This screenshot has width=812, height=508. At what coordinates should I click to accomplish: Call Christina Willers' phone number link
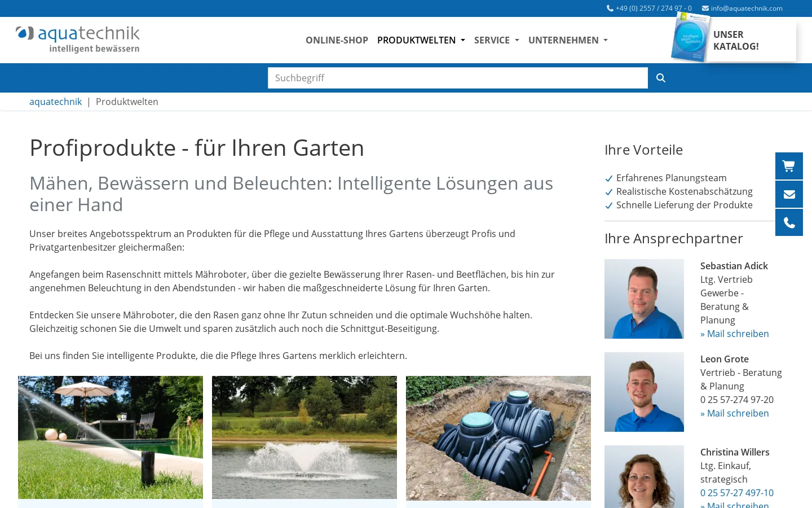coord(737,493)
